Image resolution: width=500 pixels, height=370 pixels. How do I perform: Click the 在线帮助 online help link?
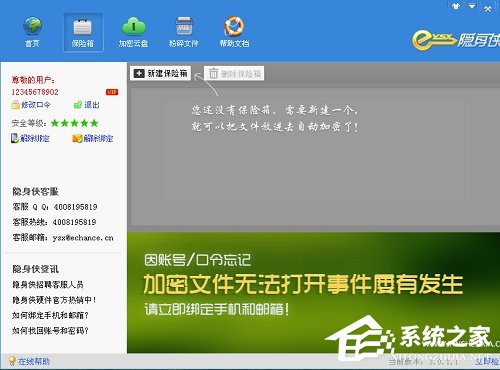click(x=34, y=362)
